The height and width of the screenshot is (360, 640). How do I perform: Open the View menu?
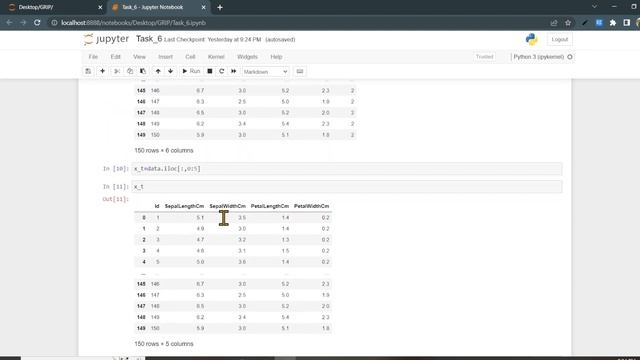[x=139, y=57]
